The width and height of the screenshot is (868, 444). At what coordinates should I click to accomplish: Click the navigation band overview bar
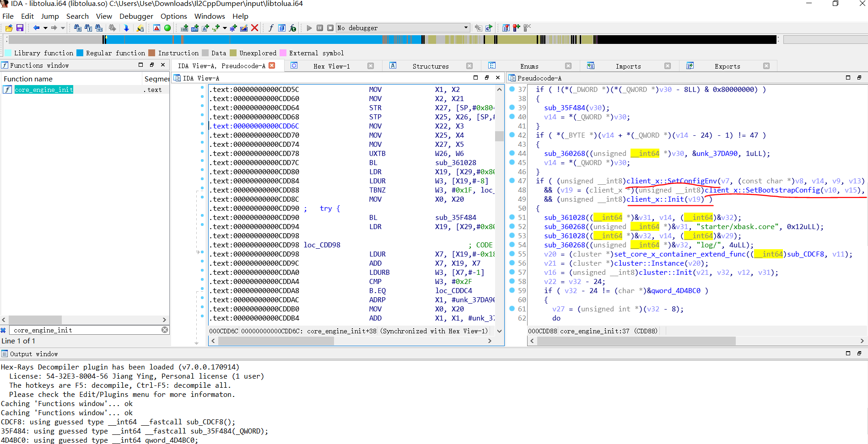coord(394,40)
